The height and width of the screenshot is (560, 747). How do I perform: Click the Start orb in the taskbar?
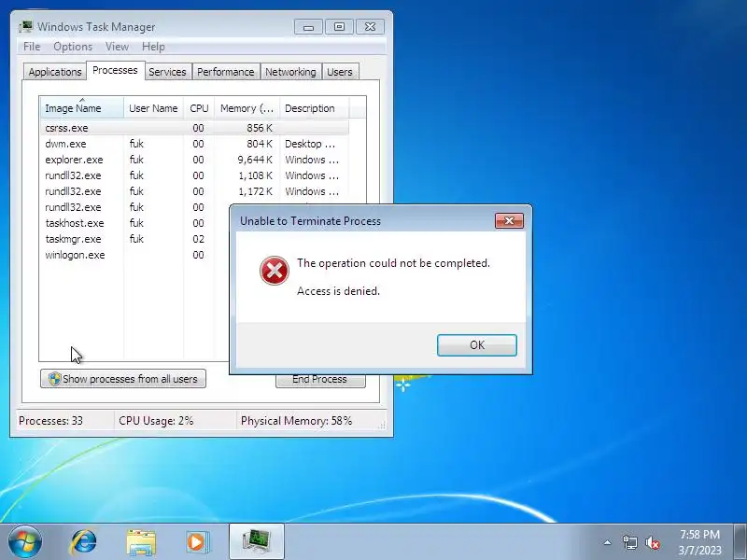tap(25, 542)
